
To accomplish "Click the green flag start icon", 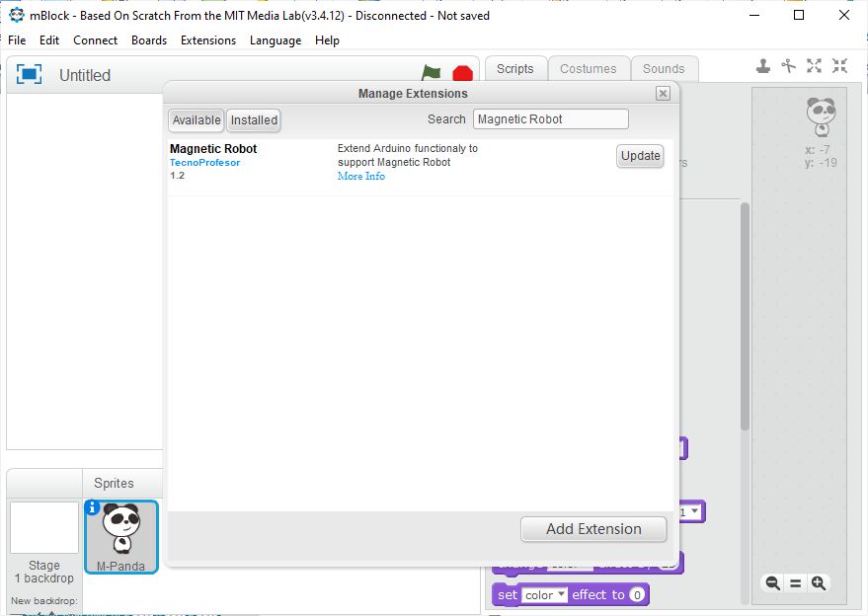I will pos(431,72).
